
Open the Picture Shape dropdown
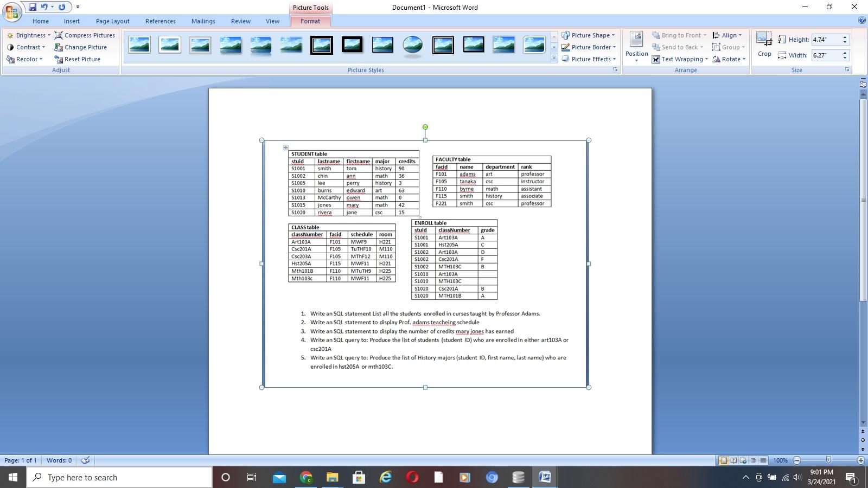pos(589,35)
